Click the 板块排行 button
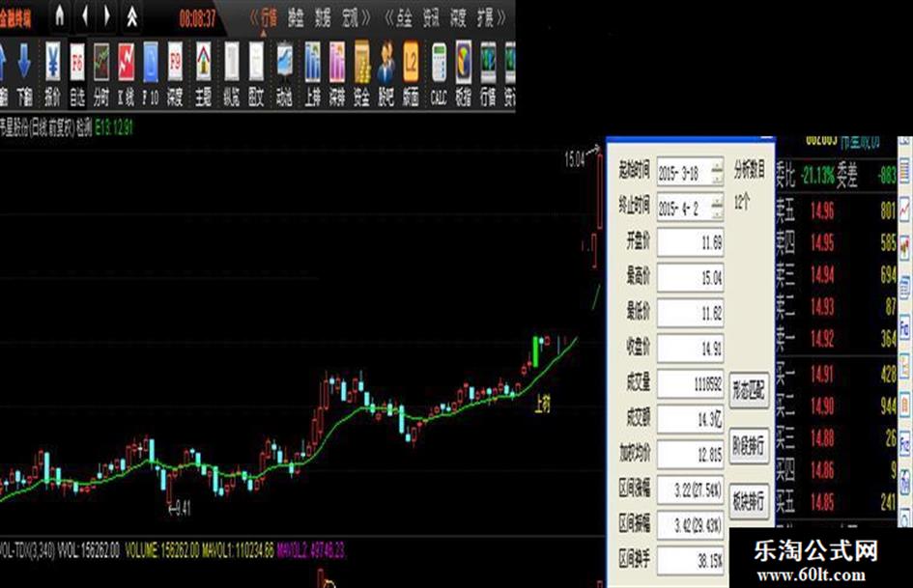913x588 pixels. pos(749,501)
